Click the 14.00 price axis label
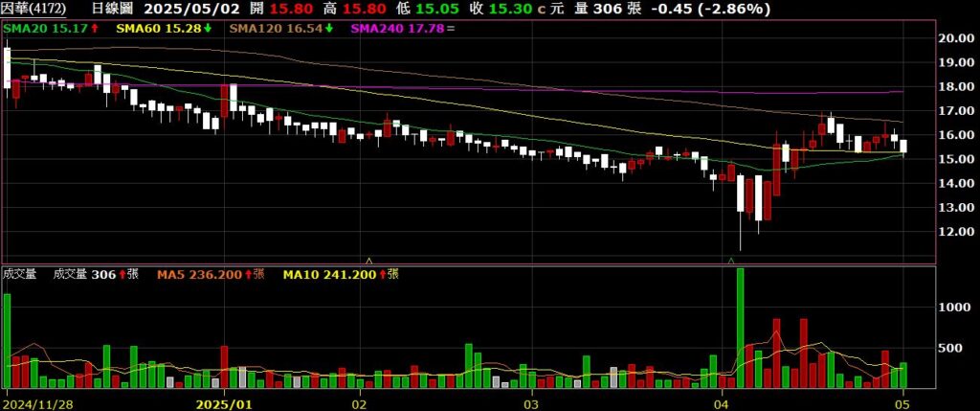The height and width of the screenshot is (411, 980). click(958, 183)
